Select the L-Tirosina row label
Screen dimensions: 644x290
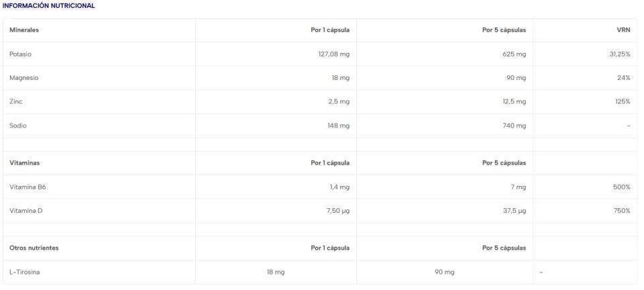(25, 272)
